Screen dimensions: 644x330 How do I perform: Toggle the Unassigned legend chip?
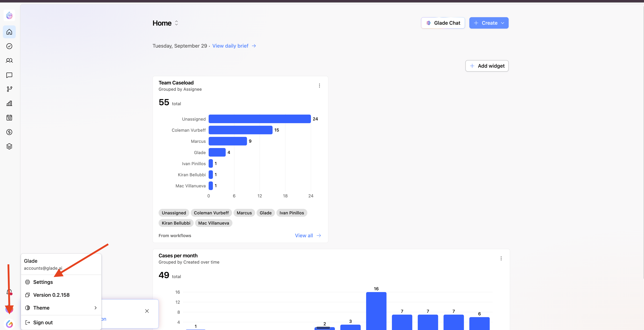tap(174, 213)
